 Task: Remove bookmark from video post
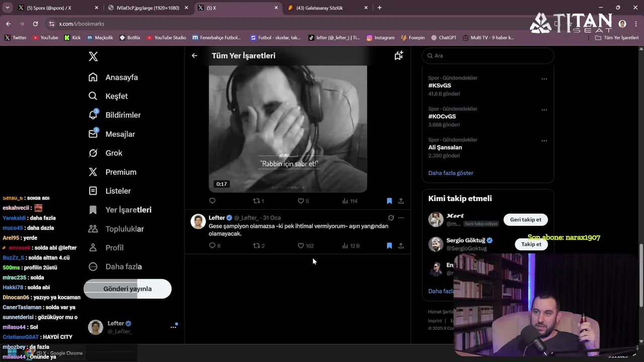(389, 201)
